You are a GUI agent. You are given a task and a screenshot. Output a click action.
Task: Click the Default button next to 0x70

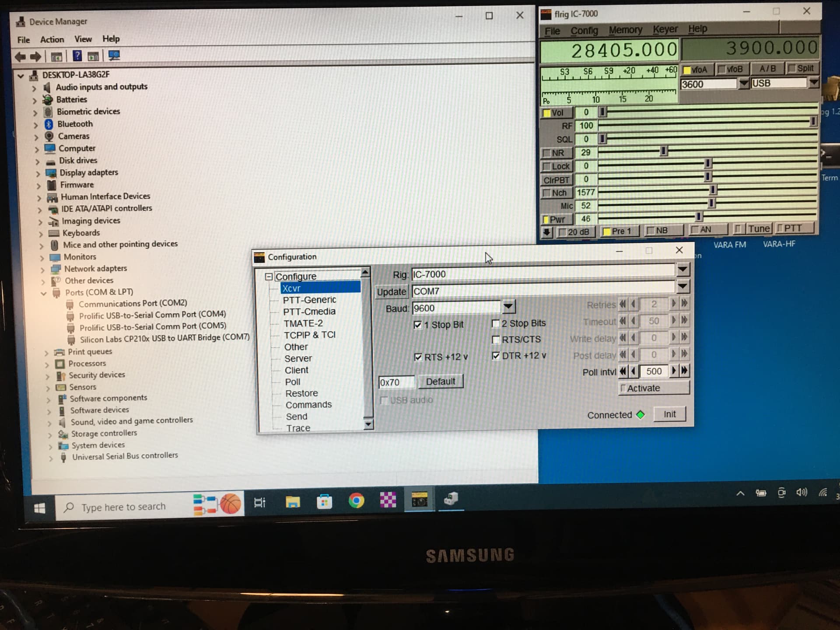pyautogui.click(x=441, y=381)
